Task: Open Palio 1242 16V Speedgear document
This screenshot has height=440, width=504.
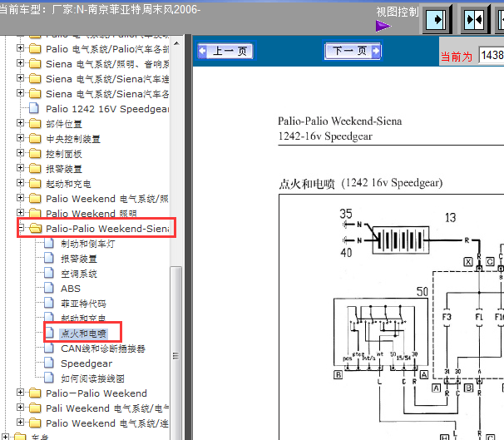Action: (107, 109)
